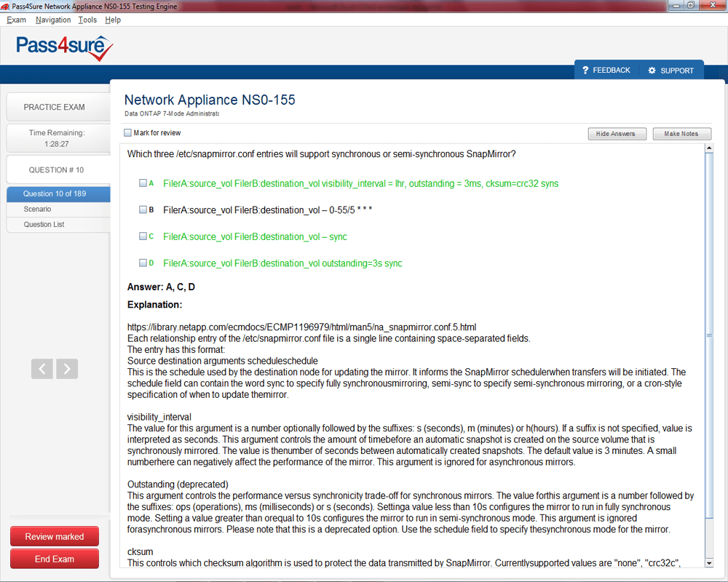
Task: Toggle the Mark for review checkbox
Action: 128,133
